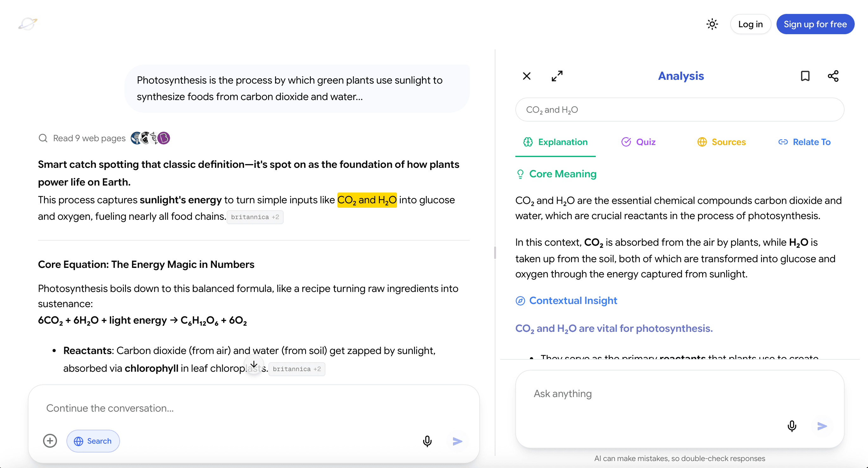The image size is (868, 468).
Task: Share the analysis via share icon
Action: pos(833,76)
